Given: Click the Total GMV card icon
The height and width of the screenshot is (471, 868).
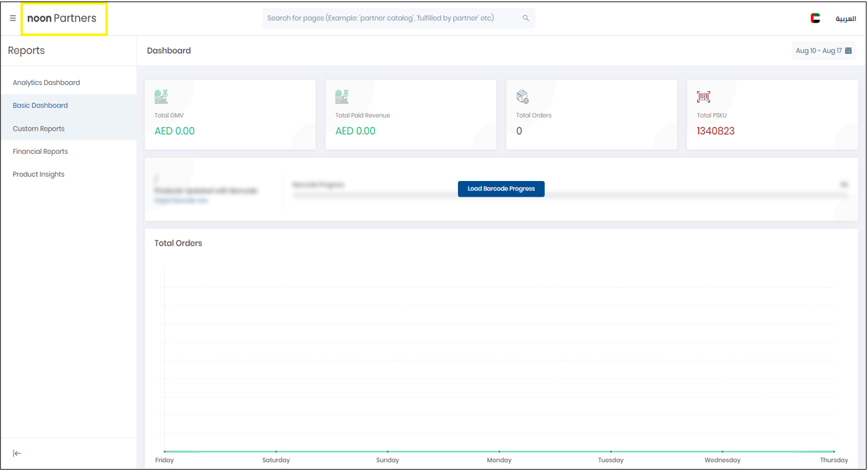Looking at the screenshot, I should coord(161,97).
